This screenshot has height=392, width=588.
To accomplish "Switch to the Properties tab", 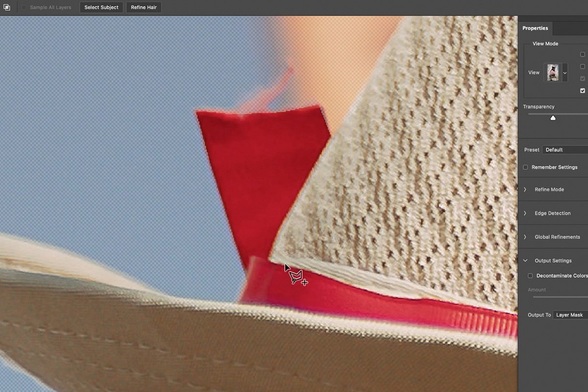I will point(535,28).
